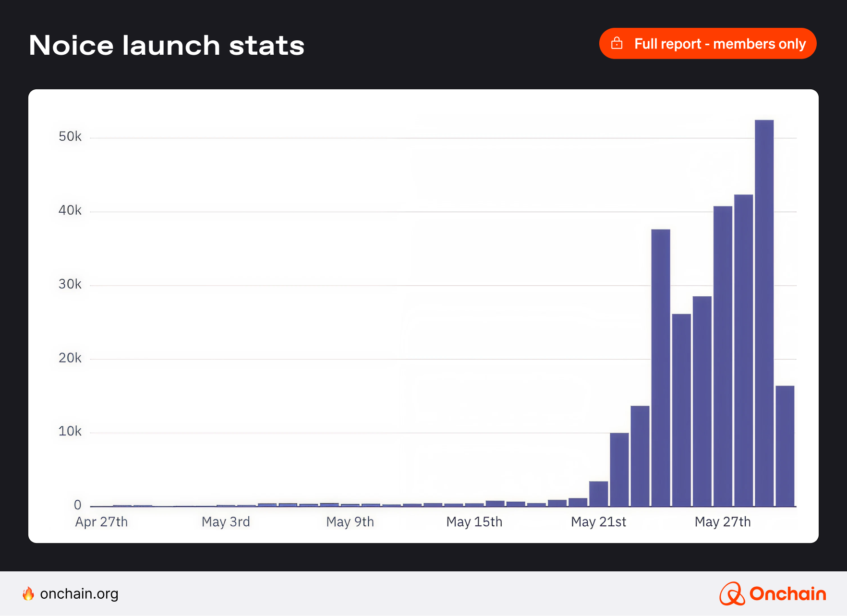This screenshot has height=616, width=847.
Task: Click the 50k y-axis label
Action: (x=70, y=137)
